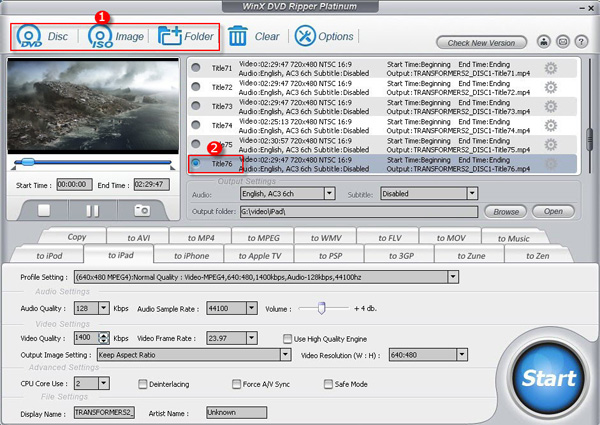Open the Video Resolution dropdown
600x425 pixels.
tap(462, 355)
